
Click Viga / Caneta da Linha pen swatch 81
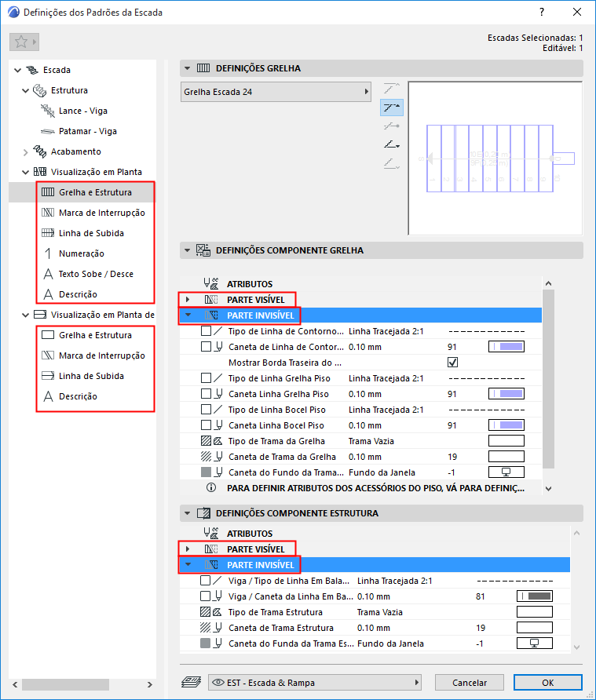[x=534, y=596]
